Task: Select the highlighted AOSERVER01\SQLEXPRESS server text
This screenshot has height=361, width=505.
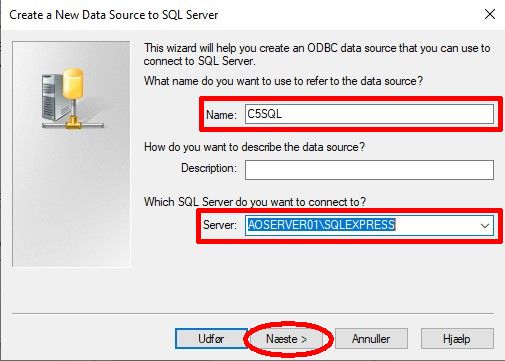Action: 321,225
